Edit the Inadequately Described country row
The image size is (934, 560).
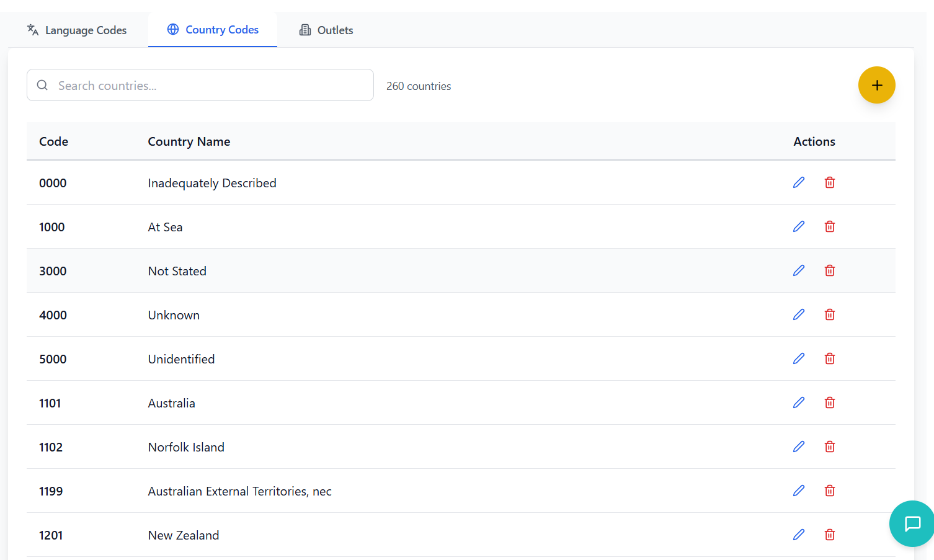[799, 182]
